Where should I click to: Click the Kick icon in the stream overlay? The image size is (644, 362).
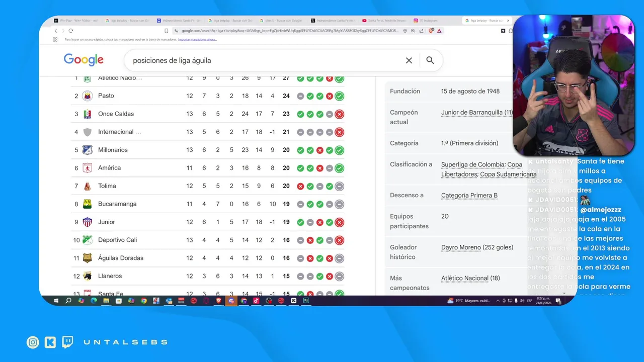pos(50,342)
